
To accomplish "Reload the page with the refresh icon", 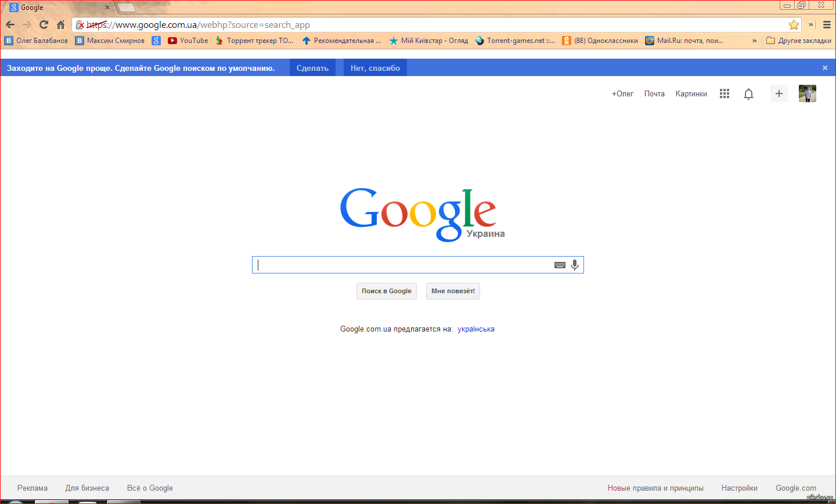I will (x=44, y=24).
